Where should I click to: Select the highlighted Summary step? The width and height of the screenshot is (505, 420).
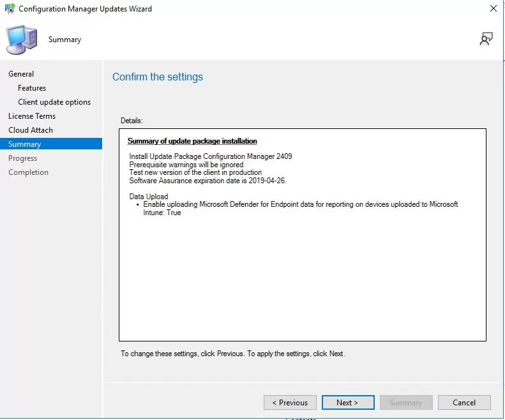point(51,144)
